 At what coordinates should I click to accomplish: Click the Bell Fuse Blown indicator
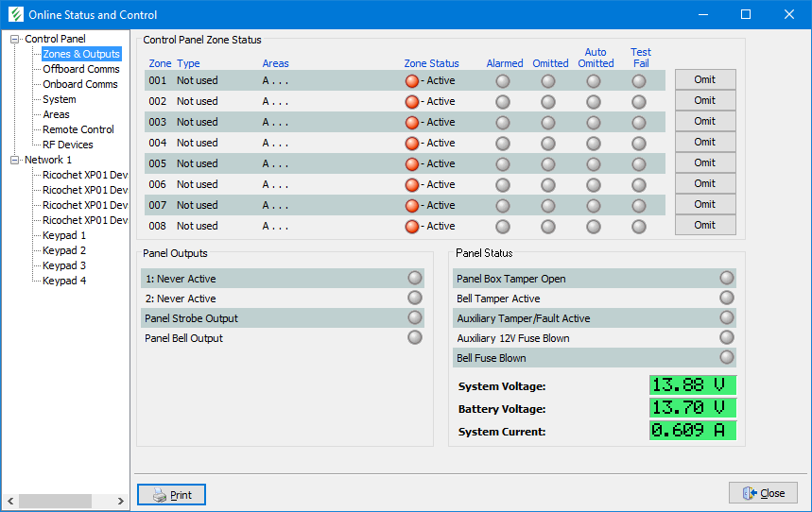pos(726,358)
